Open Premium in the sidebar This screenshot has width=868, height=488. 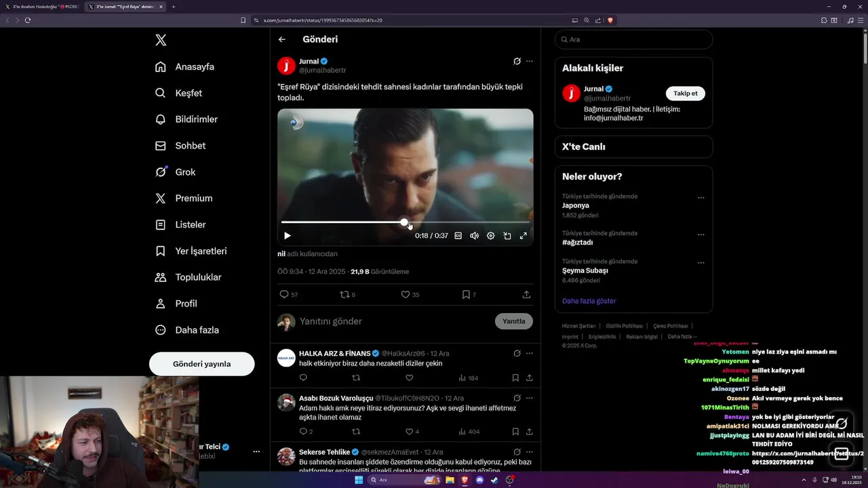click(x=183, y=199)
